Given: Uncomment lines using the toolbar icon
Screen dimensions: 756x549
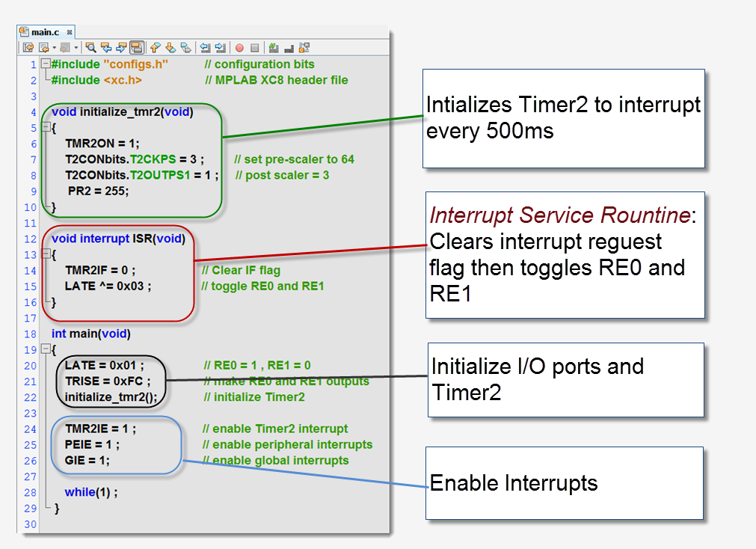Looking at the screenshot, I should pyautogui.click(x=288, y=47).
